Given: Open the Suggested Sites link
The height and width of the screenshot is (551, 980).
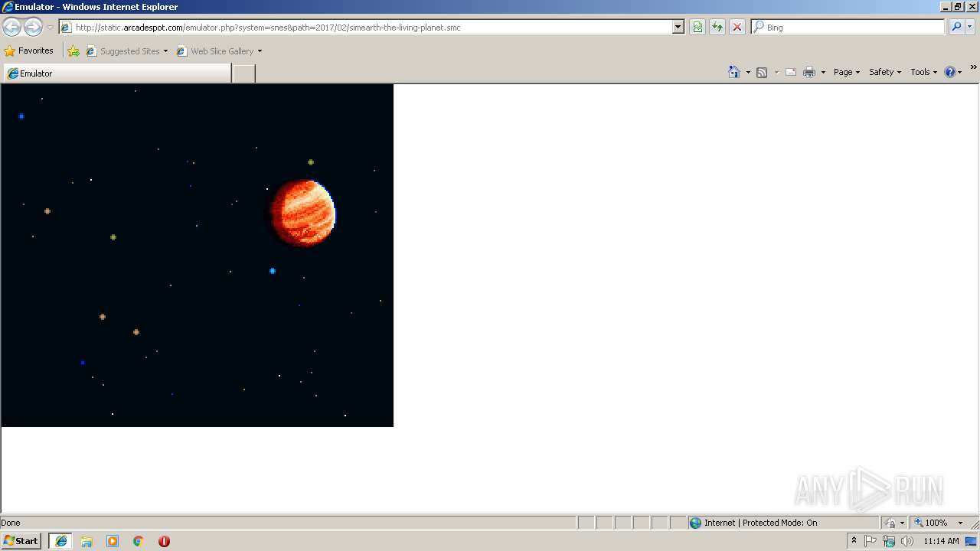Looking at the screenshot, I should (x=126, y=51).
